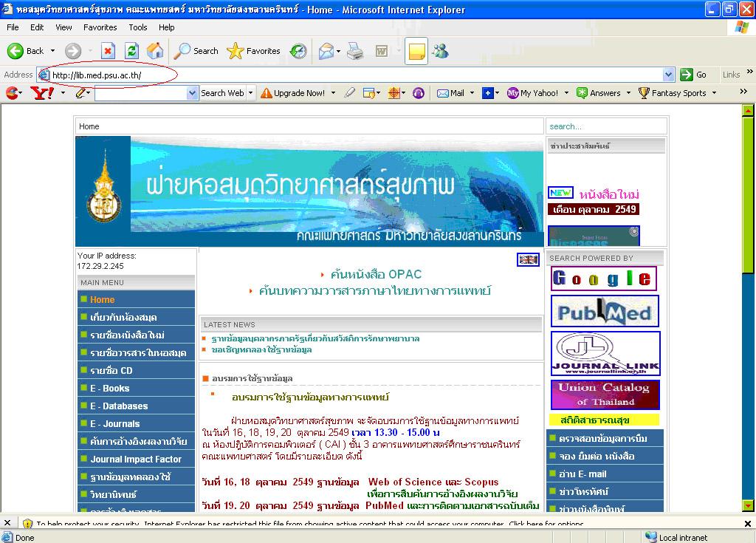The height and width of the screenshot is (543, 756).
Task: Expand My Yahoo! dropdown arrow
Action: (x=566, y=93)
